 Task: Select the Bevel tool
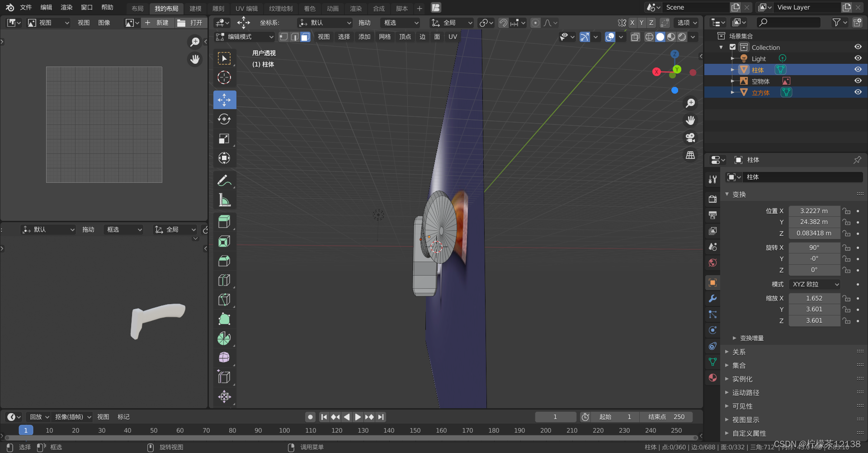tap(224, 261)
